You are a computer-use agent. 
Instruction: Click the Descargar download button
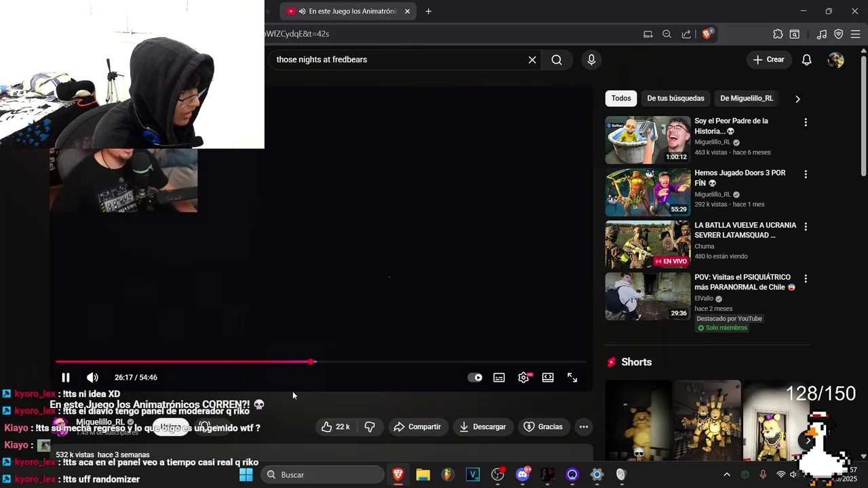(483, 427)
